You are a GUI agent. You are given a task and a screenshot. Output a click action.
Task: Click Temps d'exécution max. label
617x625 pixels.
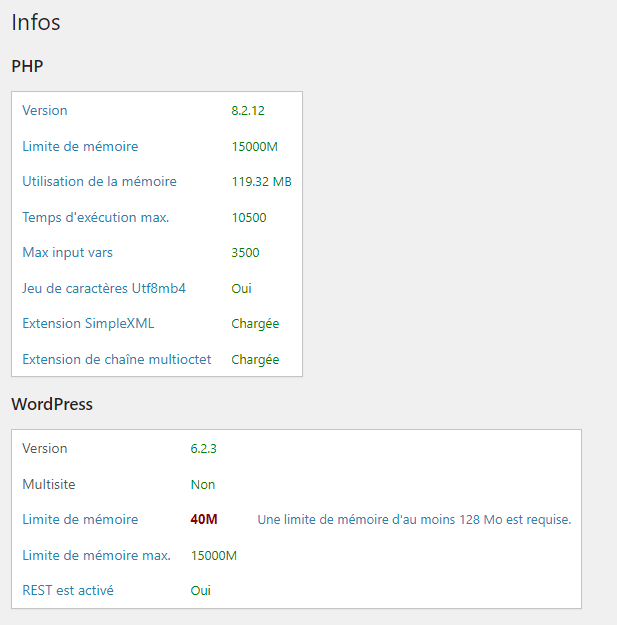(x=96, y=217)
